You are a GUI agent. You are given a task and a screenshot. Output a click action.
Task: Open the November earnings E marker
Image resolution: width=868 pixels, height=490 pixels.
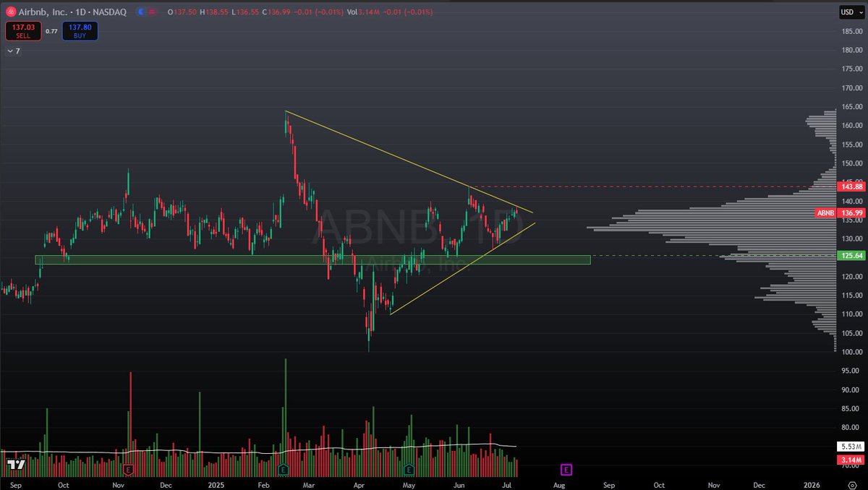[129, 469]
